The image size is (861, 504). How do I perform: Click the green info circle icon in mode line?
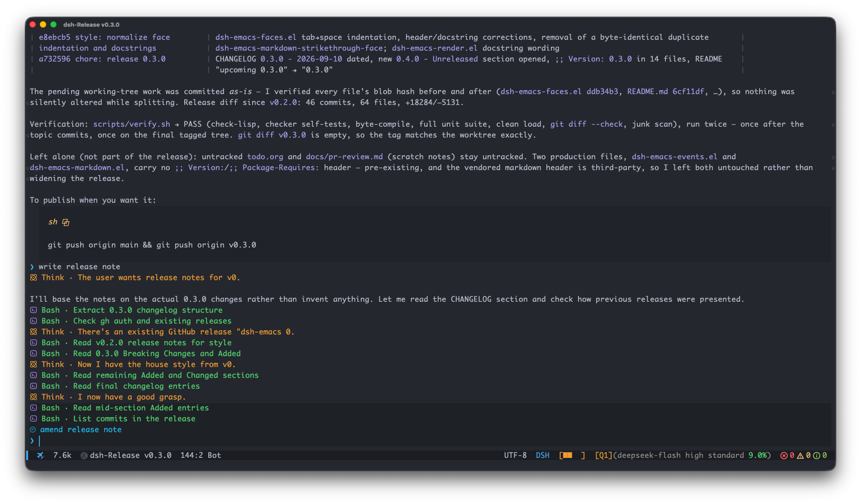(817, 456)
